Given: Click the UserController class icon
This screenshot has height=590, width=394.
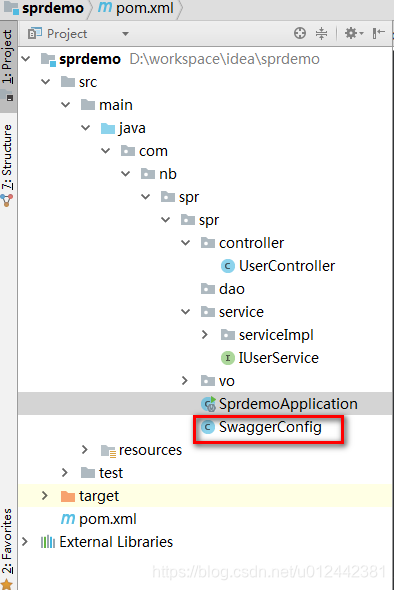Looking at the screenshot, I should click(x=227, y=266).
